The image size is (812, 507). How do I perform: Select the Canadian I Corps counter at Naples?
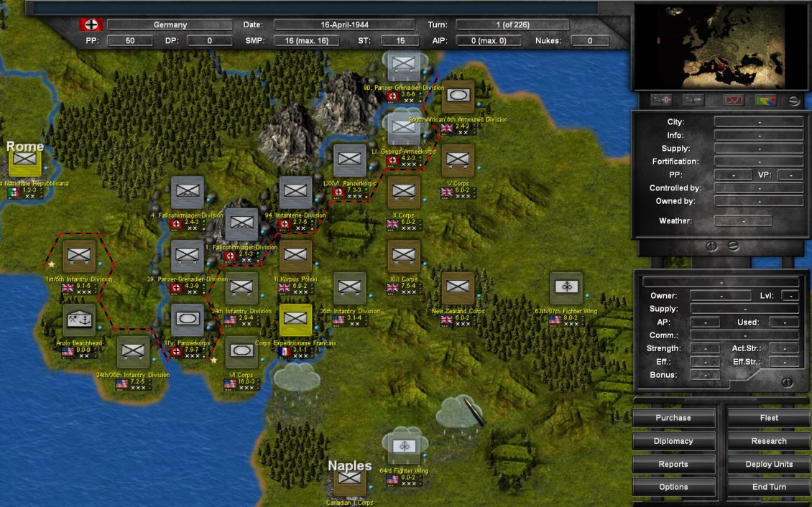point(349,480)
